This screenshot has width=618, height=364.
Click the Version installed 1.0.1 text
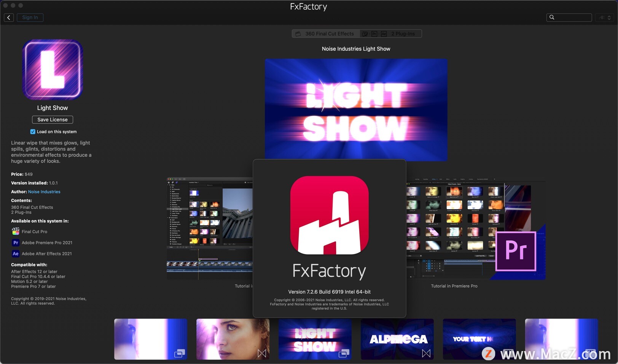[34, 183]
